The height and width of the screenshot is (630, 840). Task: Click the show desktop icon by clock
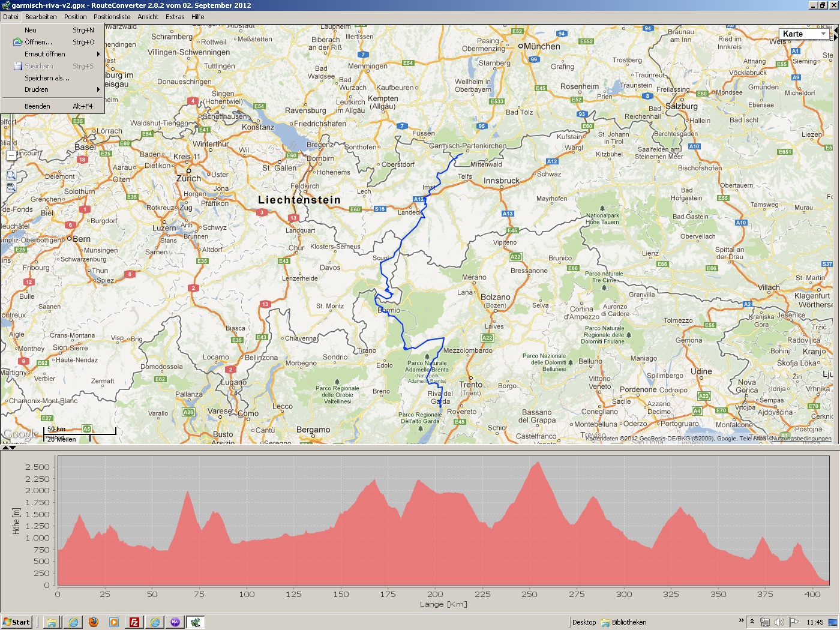click(833, 622)
